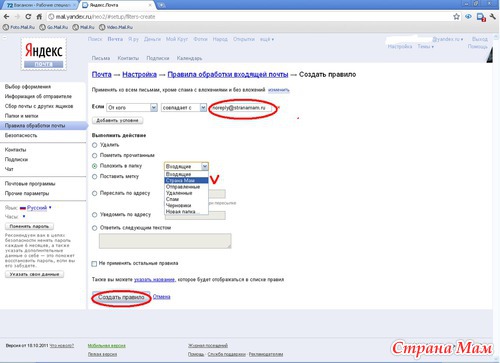Image resolution: width=500 pixels, height=363 pixels.
Task: Reload the page with refresh icon
Action: [x=28, y=17]
